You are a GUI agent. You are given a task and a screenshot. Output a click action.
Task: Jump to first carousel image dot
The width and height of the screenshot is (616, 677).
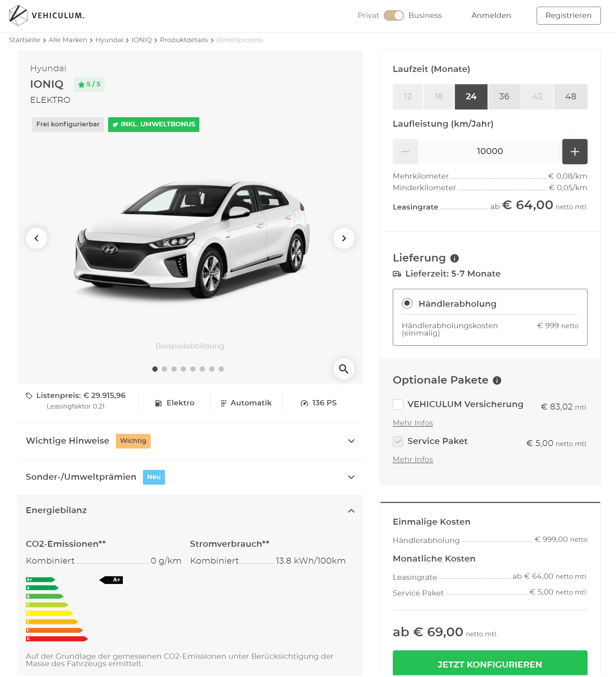click(155, 369)
